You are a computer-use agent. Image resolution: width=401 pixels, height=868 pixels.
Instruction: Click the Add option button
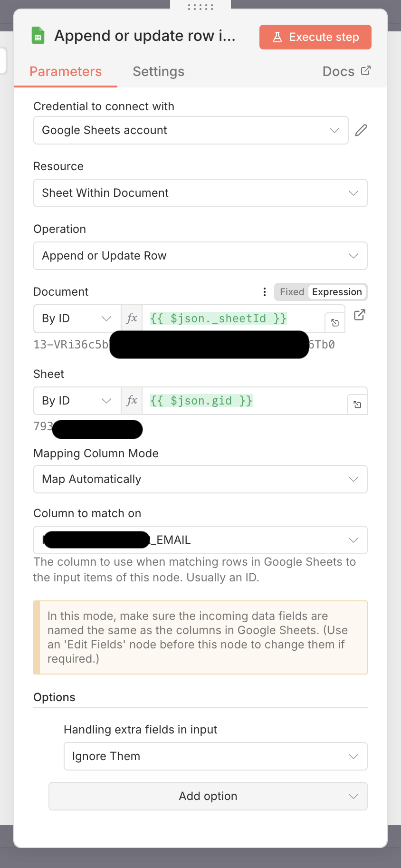pyautogui.click(x=208, y=796)
